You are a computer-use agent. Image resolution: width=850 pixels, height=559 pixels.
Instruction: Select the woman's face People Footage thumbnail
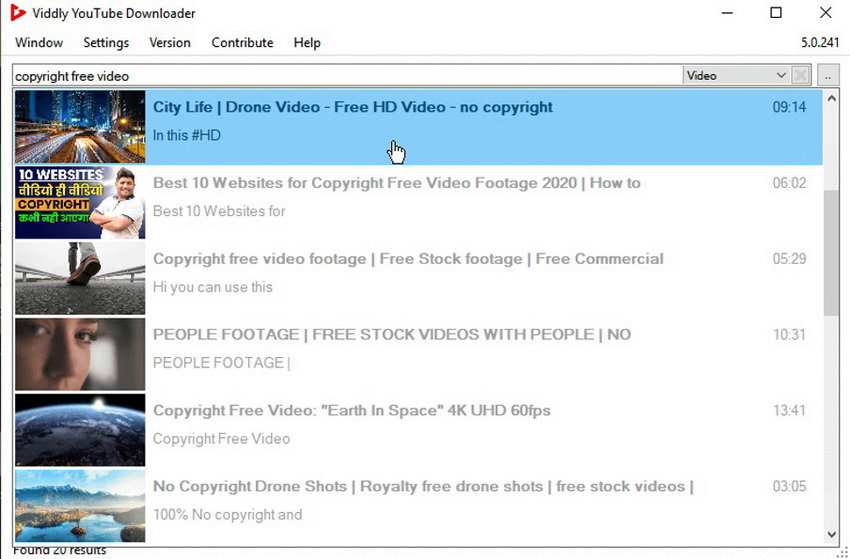point(80,354)
